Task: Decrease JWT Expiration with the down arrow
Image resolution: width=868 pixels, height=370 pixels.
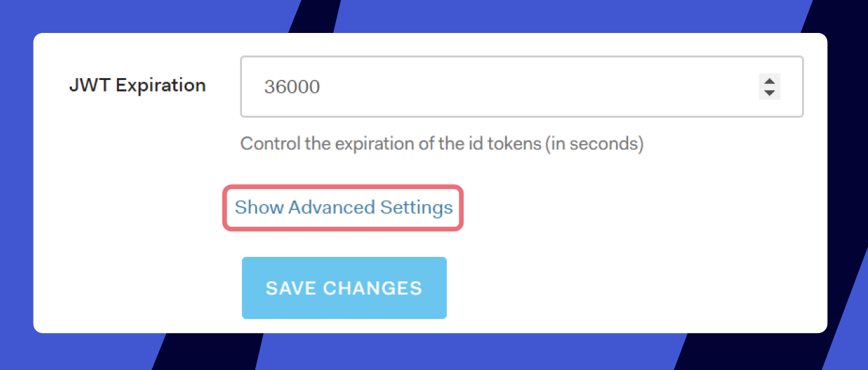Action: 769,93
